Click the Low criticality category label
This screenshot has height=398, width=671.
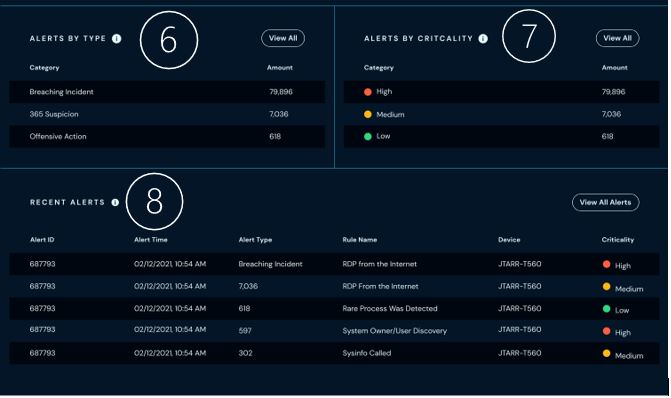383,136
